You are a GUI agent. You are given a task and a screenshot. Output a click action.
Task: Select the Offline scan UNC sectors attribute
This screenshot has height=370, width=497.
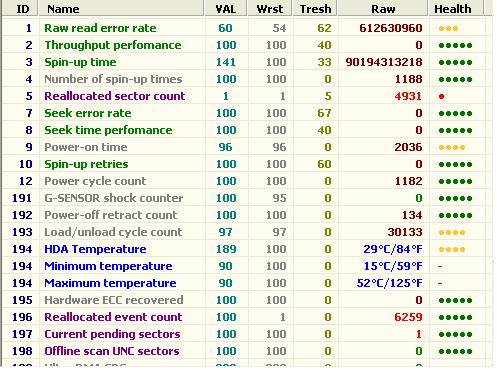click(x=112, y=351)
